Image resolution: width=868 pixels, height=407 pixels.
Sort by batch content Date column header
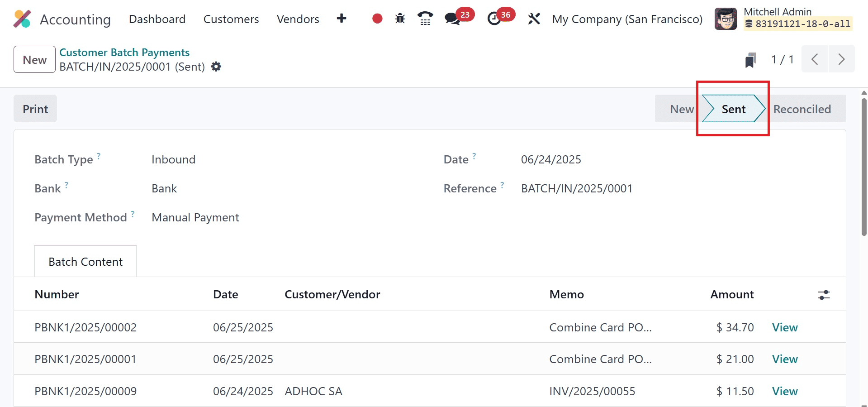pyautogui.click(x=226, y=294)
